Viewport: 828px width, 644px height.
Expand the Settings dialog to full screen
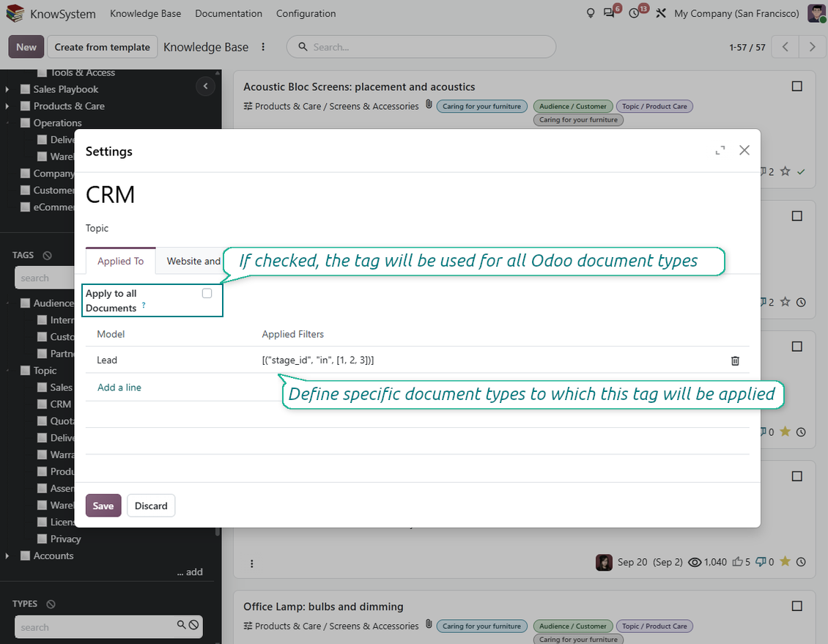[x=720, y=150]
